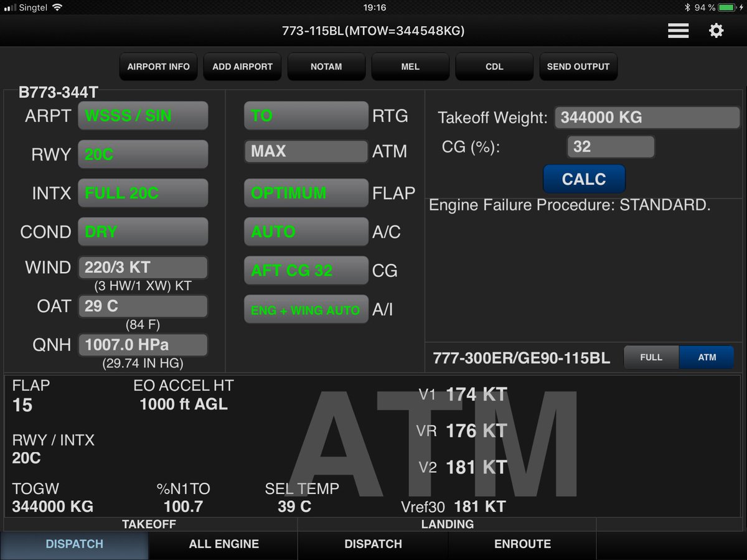Image resolution: width=747 pixels, height=560 pixels.
Task: Tap the SEL TEMP 39 C value
Action: [x=294, y=506]
